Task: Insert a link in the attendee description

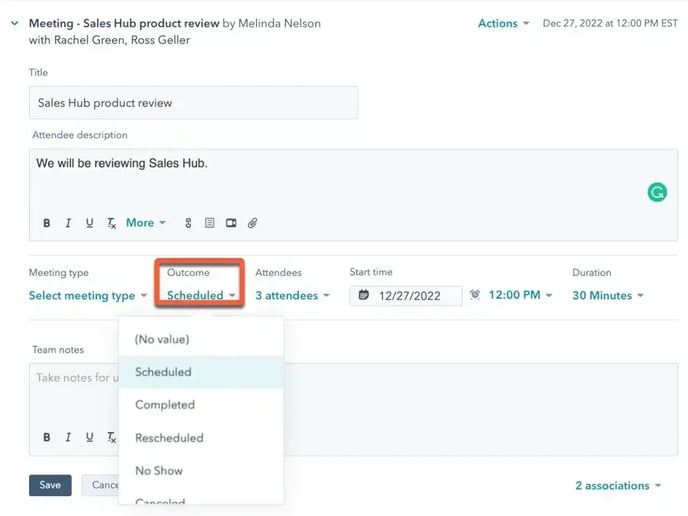Action: pos(188,223)
